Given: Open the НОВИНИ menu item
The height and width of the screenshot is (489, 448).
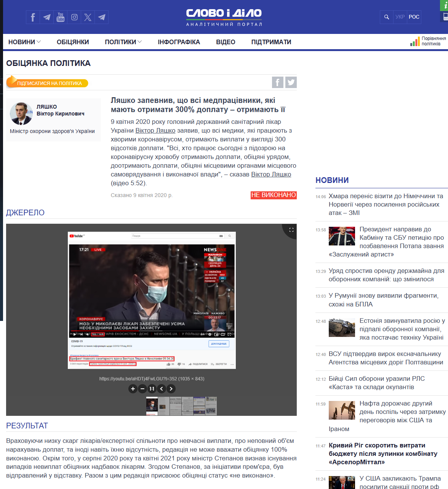Looking at the screenshot, I should 22,42.
